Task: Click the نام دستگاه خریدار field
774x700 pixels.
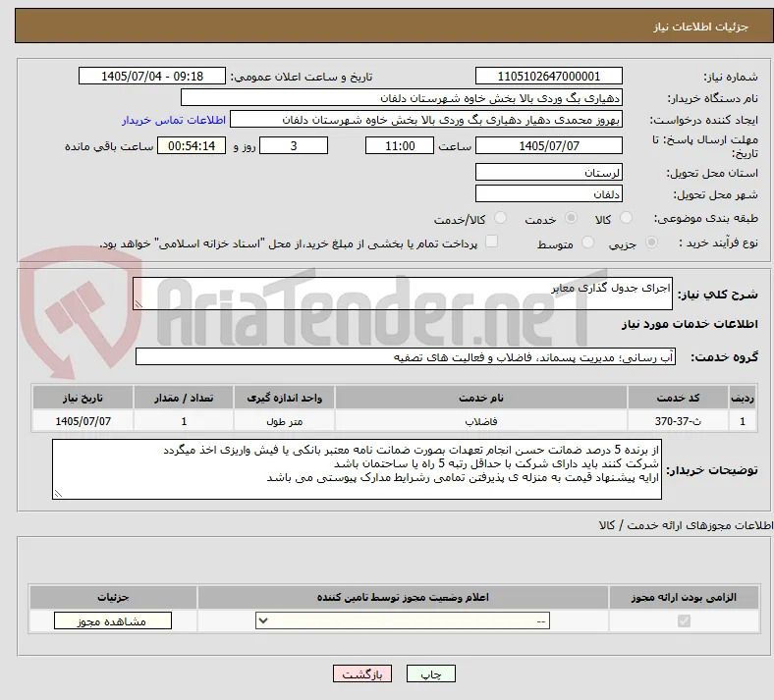Action: coord(402,97)
